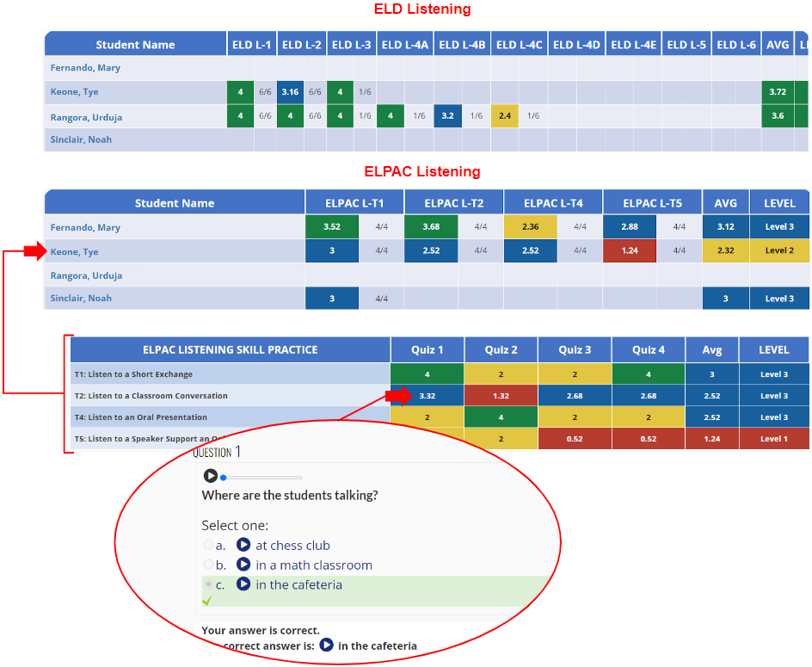Sort by ELD L-3 column header
The height and width of the screenshot is (667, 812).
[x=351, y=45]
